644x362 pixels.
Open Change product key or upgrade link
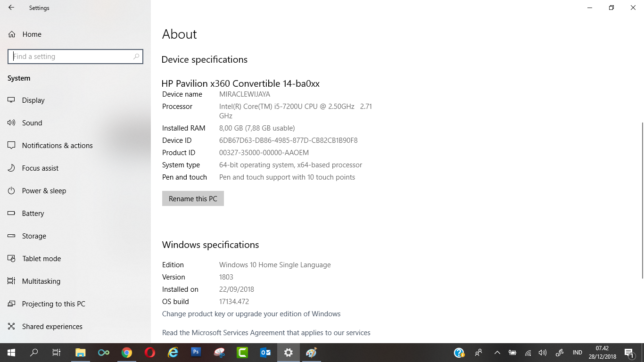click(x=251, y=314)
